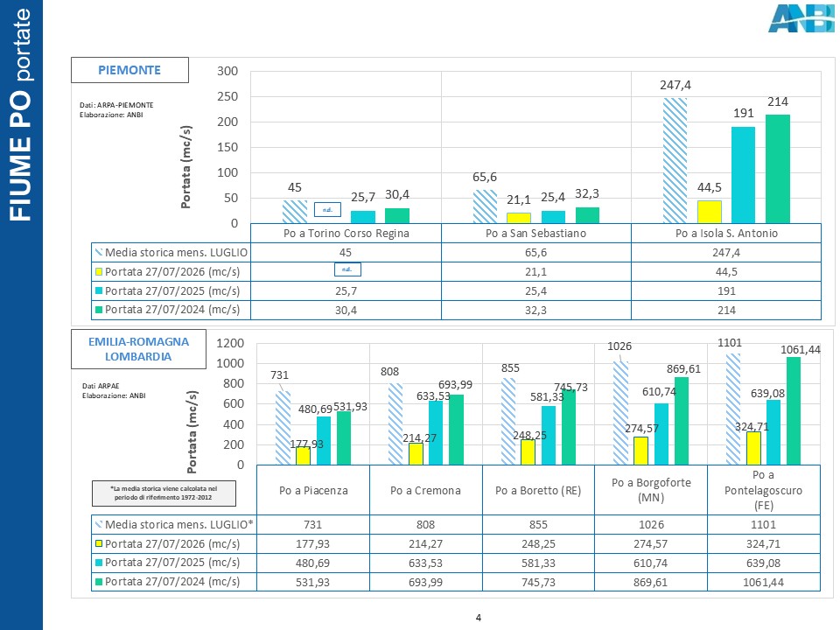
Task: Select the Po a San Sebastiano column header
Action: pos(535,233)
